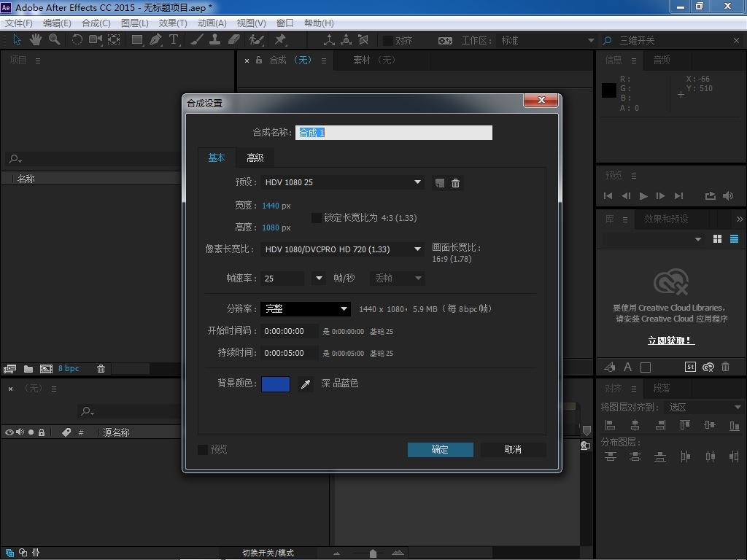Select the Clone Stamp tool
Image resolution: width=747 pixels, height=560 pixels.
215,39
